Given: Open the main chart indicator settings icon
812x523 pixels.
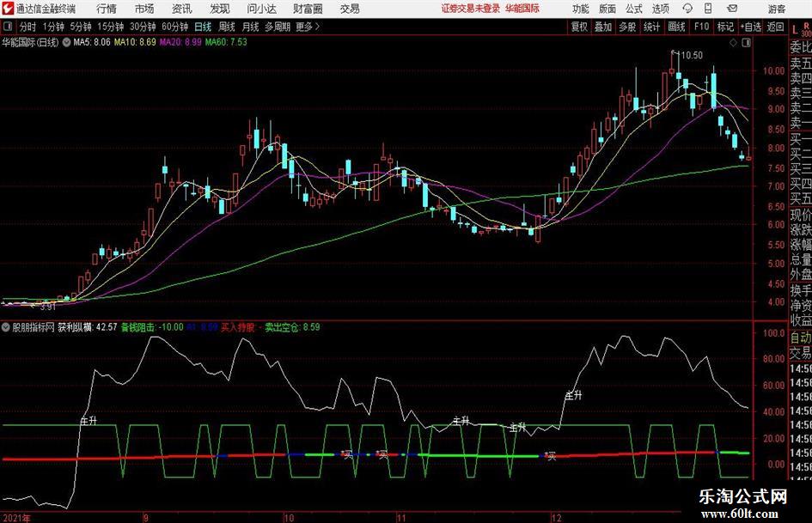Looking at the screenshot, I should pyautogui.click(x=67, y=42).
